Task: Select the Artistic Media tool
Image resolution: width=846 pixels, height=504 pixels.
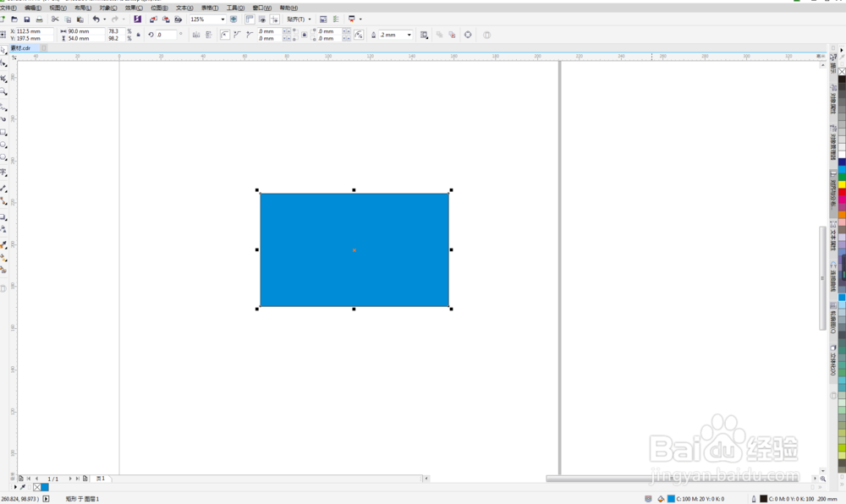Action: point(3,119)
